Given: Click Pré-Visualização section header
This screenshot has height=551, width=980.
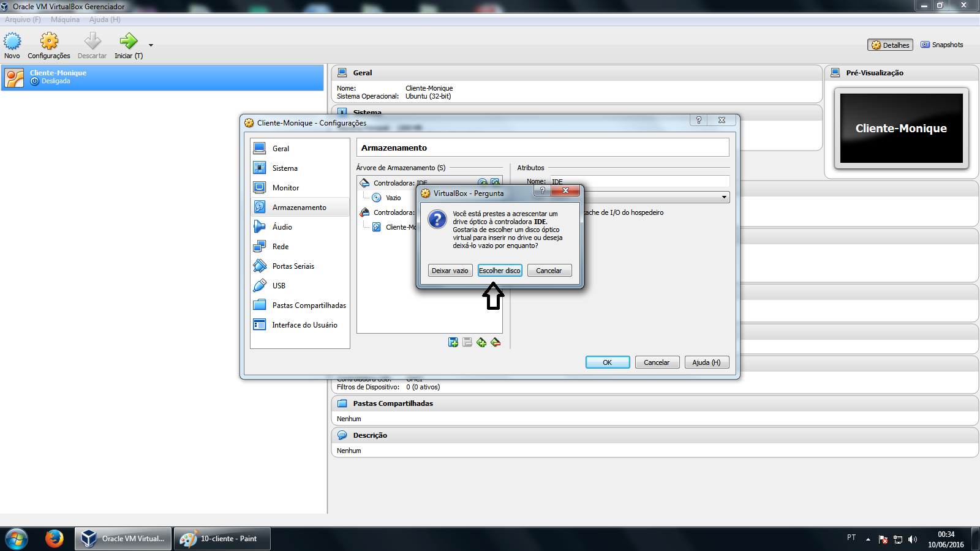Looking at the screenshot, I should (901, 72).
